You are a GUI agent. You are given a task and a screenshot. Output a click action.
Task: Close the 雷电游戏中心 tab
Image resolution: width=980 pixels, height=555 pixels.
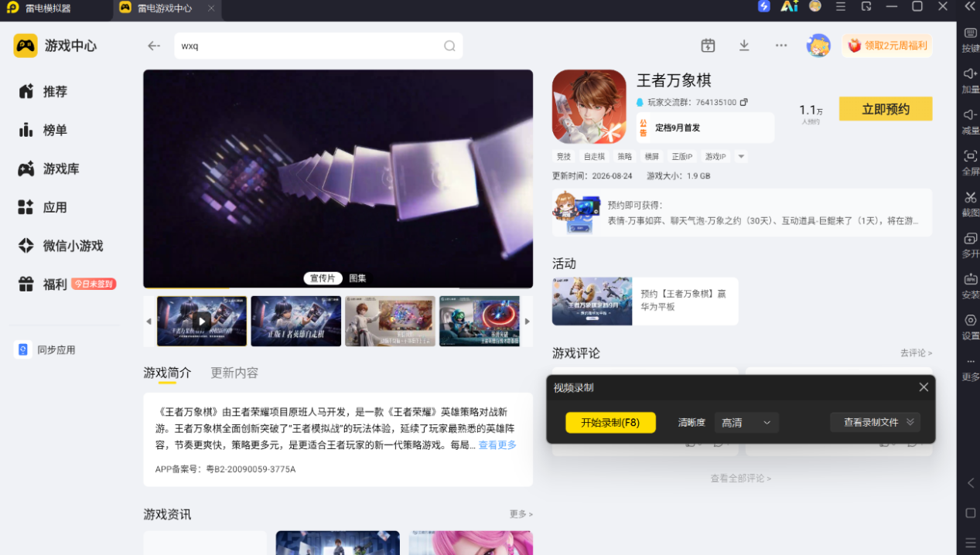[x=212, y=8]
